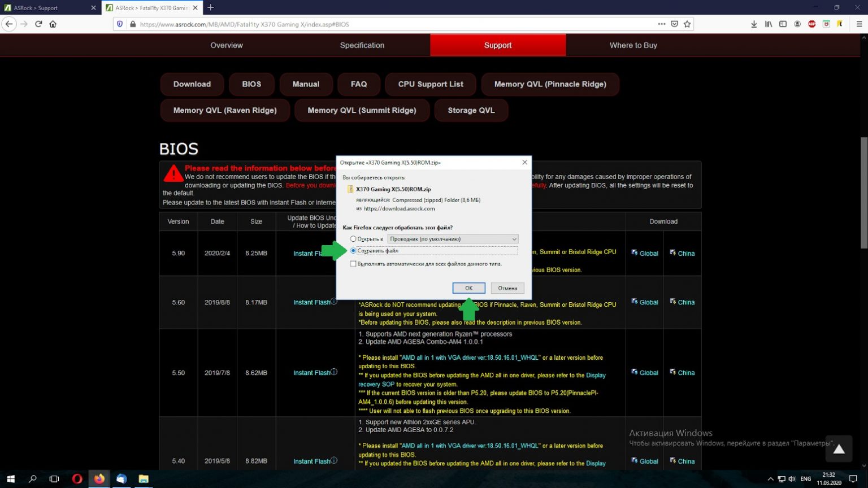Bookmark this page with the star icon
Viewport: 868px width, 488px height.
(687, 24)
